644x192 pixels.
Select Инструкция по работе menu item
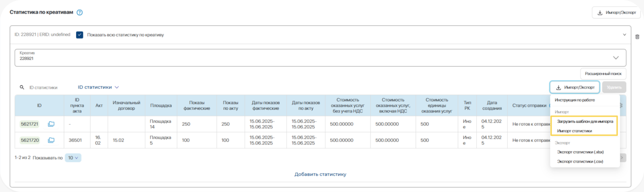point(575,100)
